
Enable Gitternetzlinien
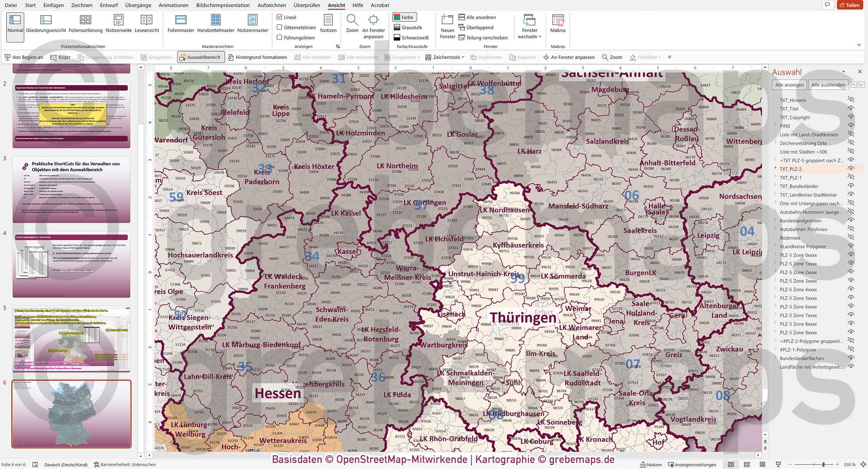[x=279, y=27]
